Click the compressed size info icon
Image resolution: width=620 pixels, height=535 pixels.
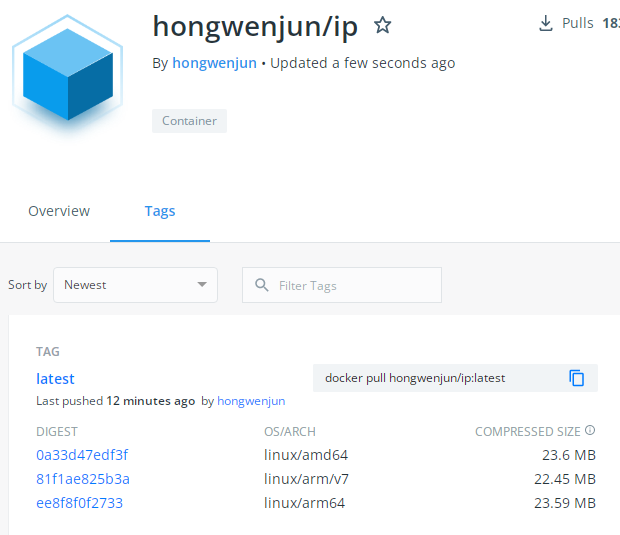coord(590,430)
